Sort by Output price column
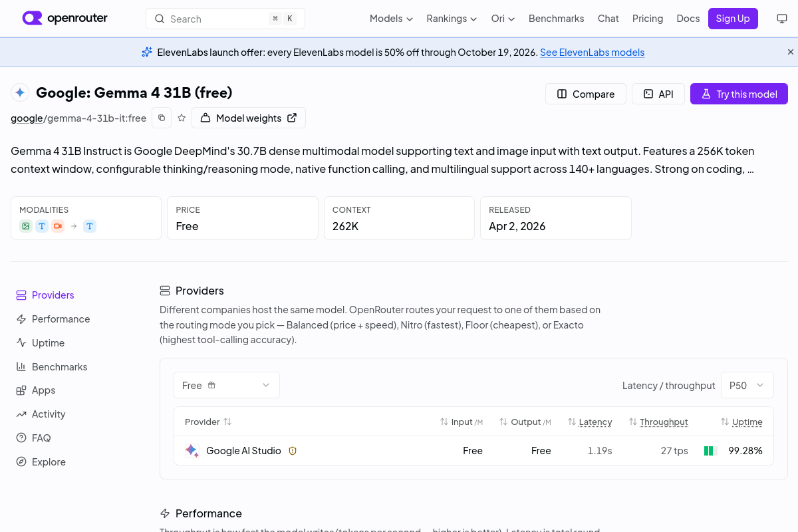The width and height of the screenshot is (798, 532). tap(525, 422)
